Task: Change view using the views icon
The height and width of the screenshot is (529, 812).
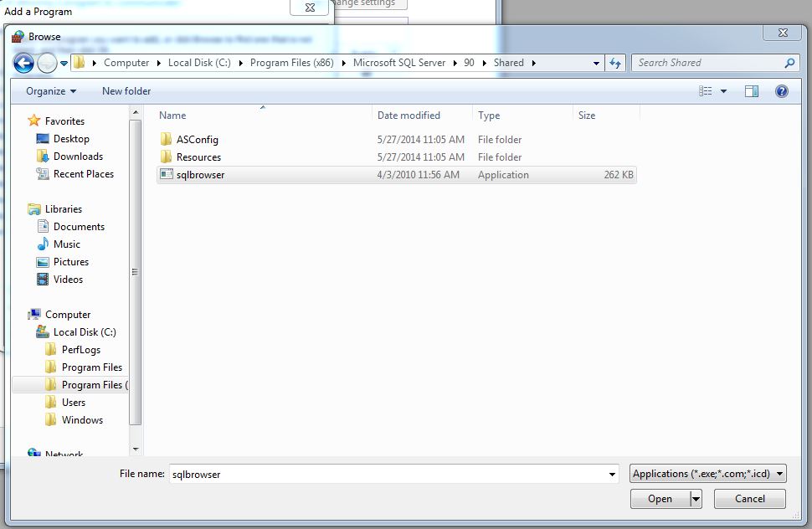Action: pyautogui.click(x=706, y=91)
